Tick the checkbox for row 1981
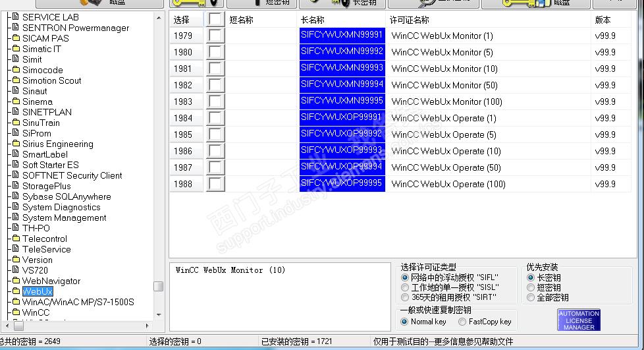Screen dimensions: 644x350 pyautogui.click(x=215, y=69)
